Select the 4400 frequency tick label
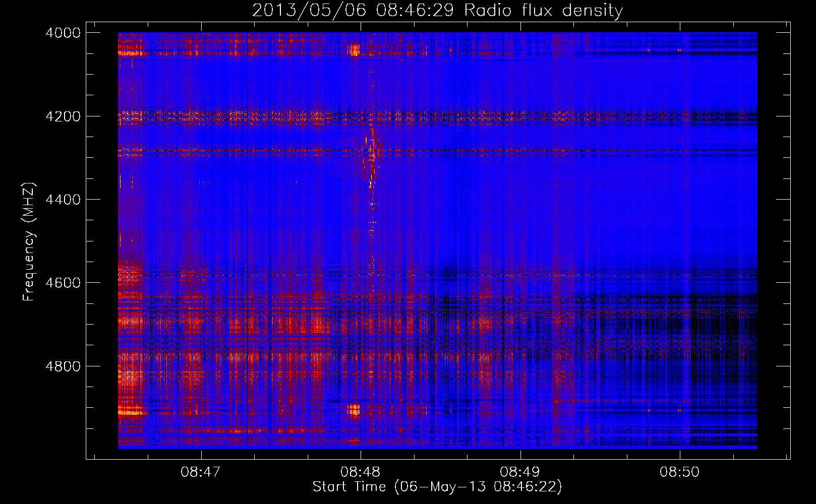 pyautogui.click(x=63, y=200)
